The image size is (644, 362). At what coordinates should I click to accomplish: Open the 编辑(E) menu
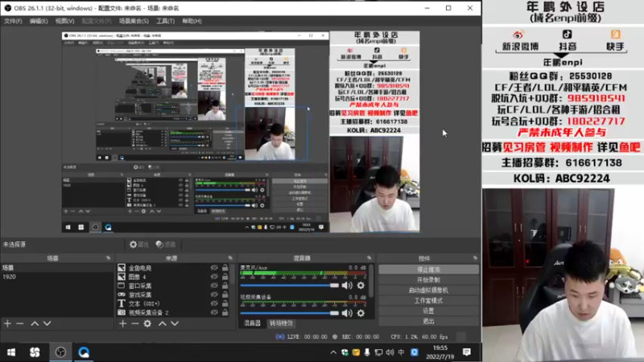click(38, 21)
